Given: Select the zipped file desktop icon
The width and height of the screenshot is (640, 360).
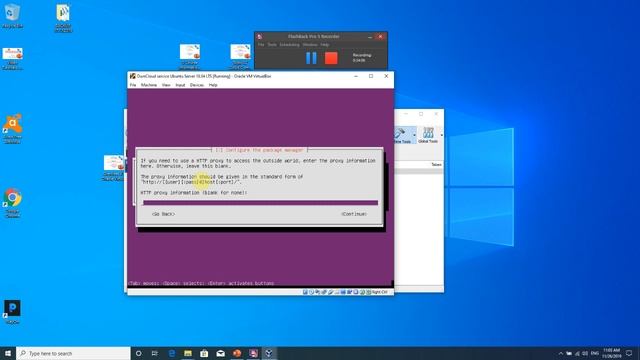Looking at the screenshot, I should 63,18.
